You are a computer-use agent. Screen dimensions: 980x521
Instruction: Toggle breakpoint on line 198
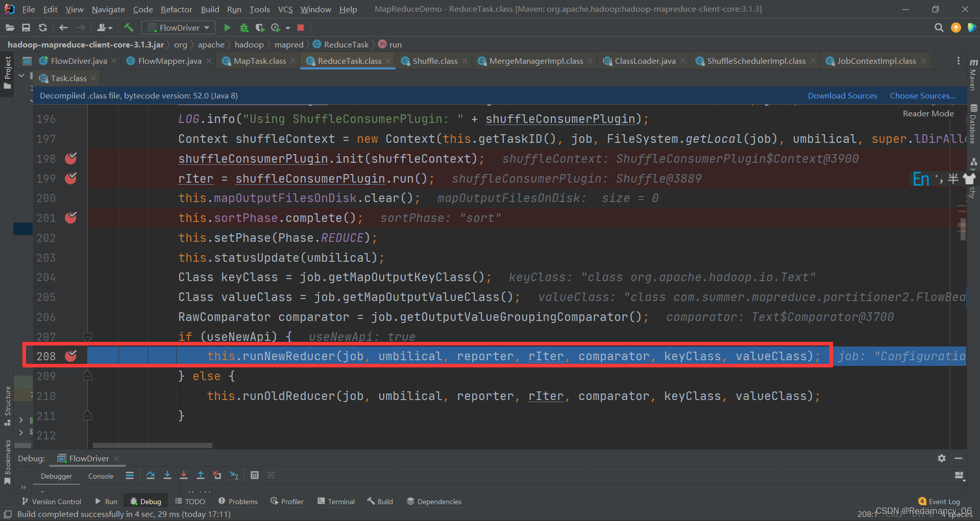(x=71, y=158)
